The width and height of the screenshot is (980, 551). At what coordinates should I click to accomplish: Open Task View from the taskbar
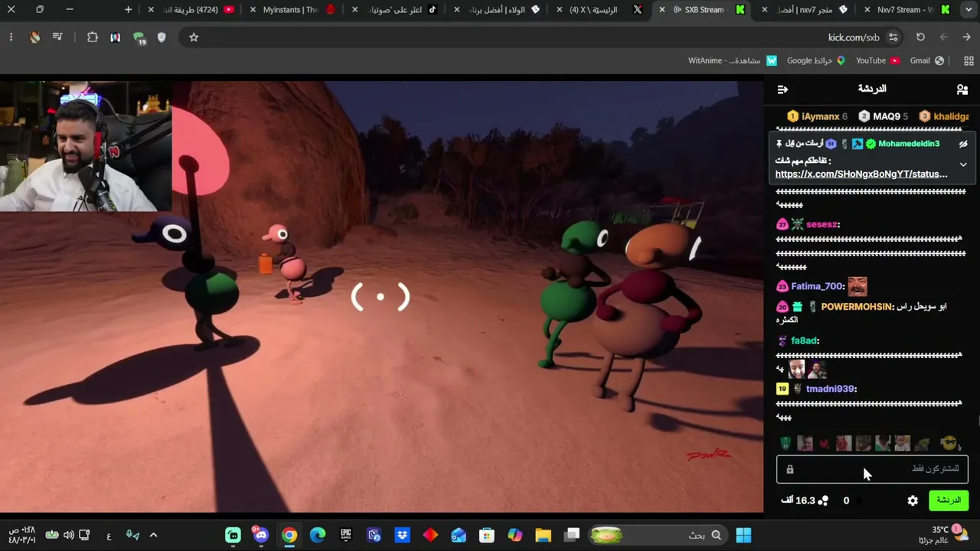pyautogui.click(x=572, y=536)
